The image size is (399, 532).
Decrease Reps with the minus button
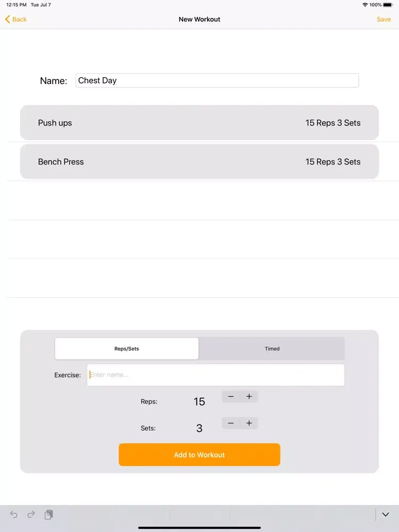tap(231, 396)
